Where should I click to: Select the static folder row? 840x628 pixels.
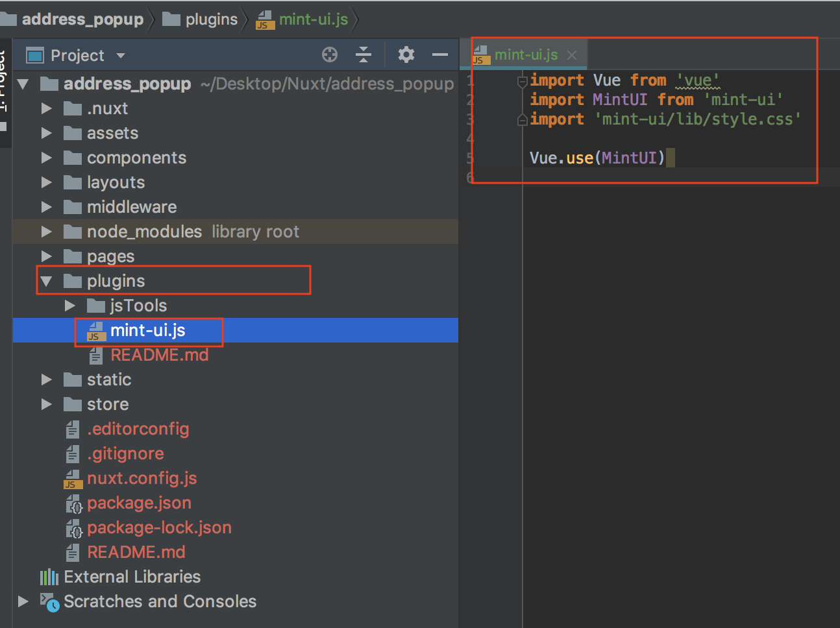click(235, 380)
